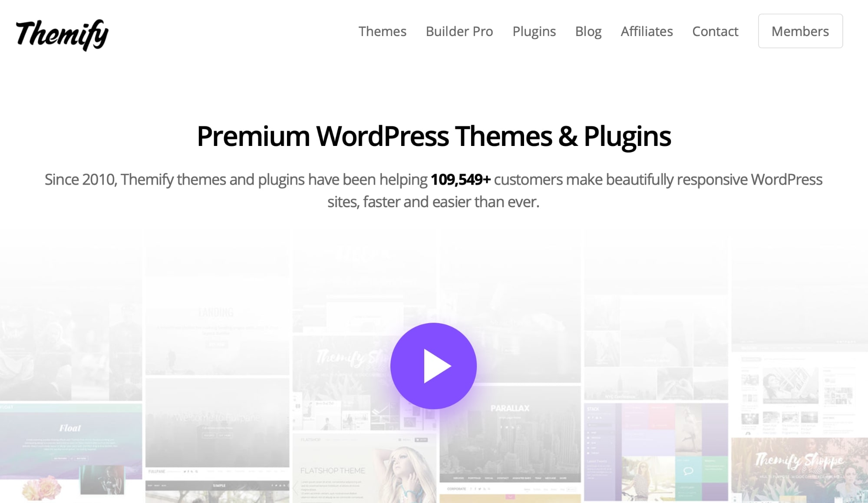Viewport: 868px width, 503px height.
Task: Click the Builder Pro menu item
Action: coord(459,31)
